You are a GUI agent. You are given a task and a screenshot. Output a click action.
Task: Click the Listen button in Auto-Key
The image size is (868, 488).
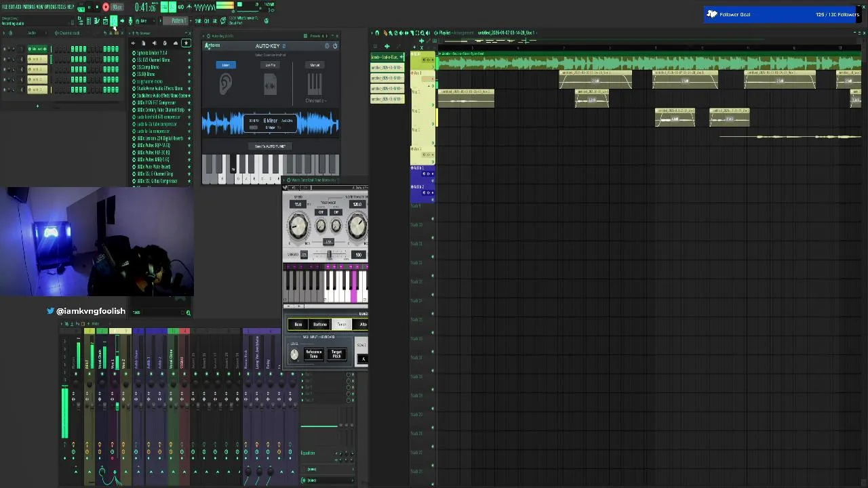[x=225, y=65]
